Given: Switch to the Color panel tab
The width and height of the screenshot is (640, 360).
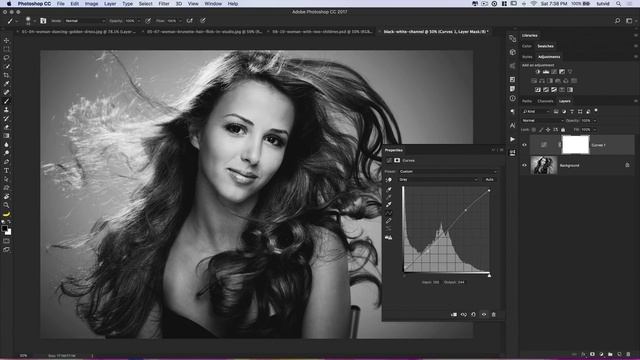Looking at the screenshot, I should point(527,46).
